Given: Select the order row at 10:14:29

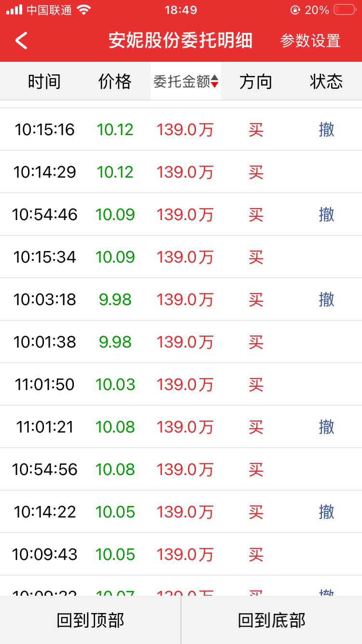Looking at the screenshot, I should point(181,172).
